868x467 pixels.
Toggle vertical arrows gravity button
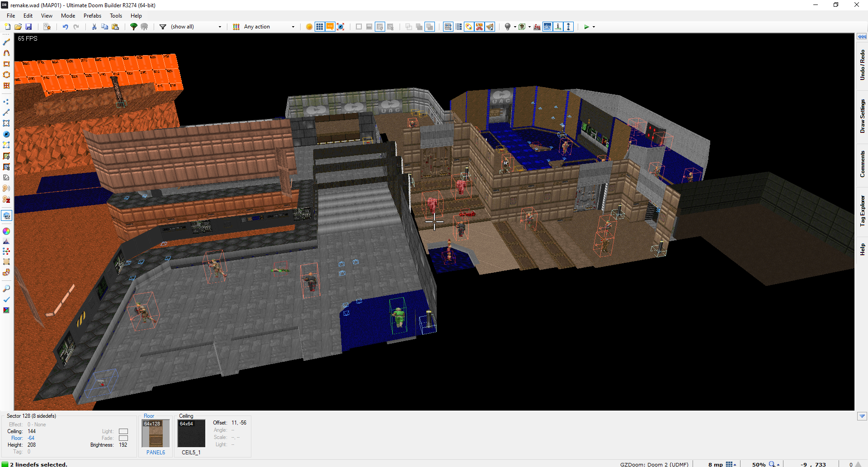(x=569, y=27)
